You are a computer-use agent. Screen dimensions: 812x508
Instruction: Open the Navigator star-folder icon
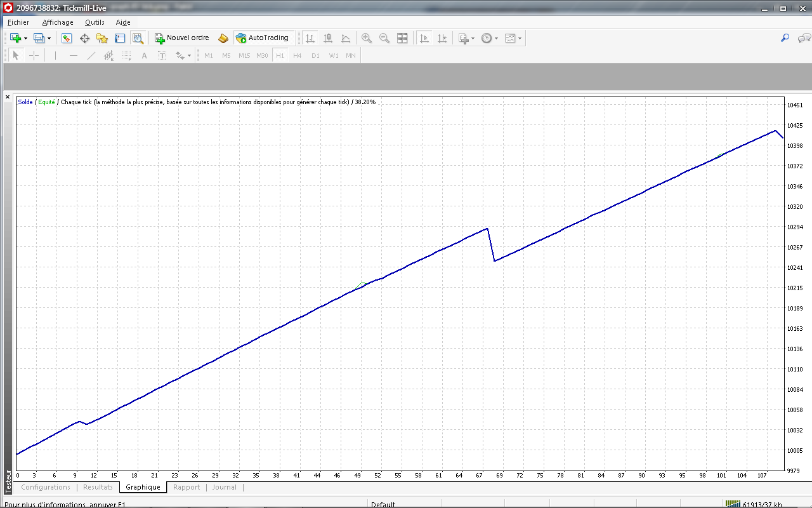pyautogui.click(x=102, y=38)
